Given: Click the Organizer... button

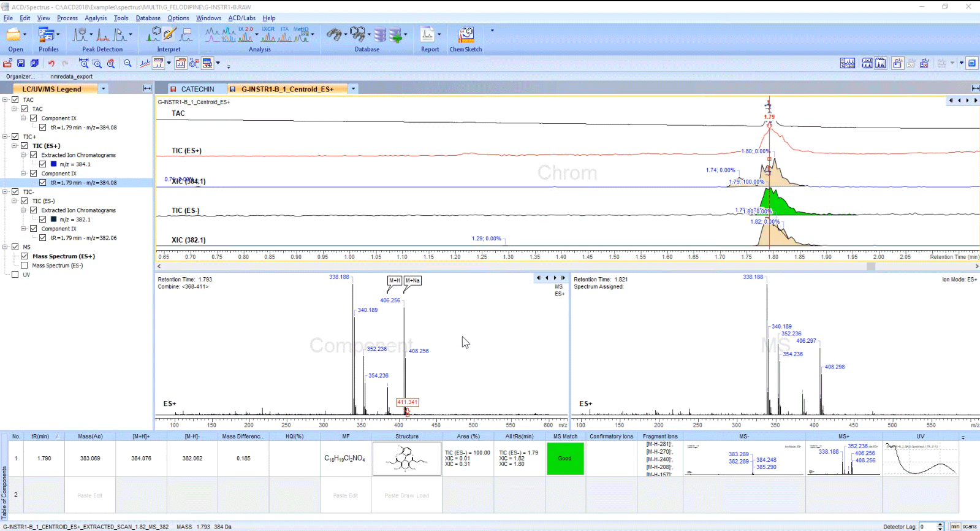Looking at the screenshot, I should coord(21,77).
